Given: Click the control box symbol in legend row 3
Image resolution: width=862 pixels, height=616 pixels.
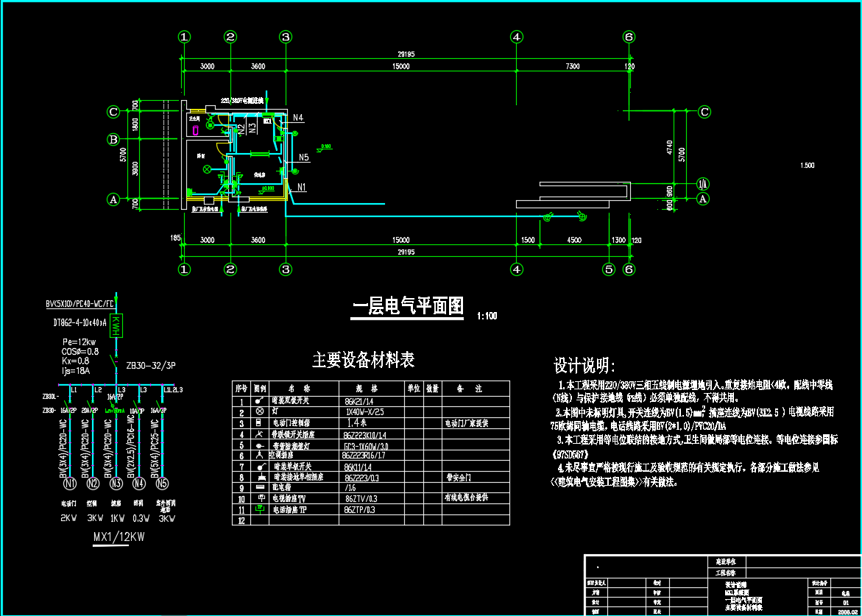Looking at the screenshot, I should tap(259, 422).
